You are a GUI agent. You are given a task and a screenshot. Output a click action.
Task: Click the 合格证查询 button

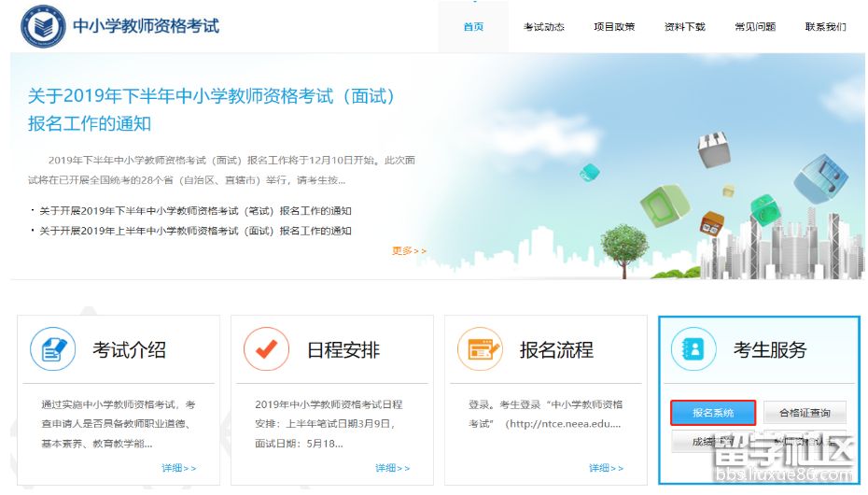[805, 413]
